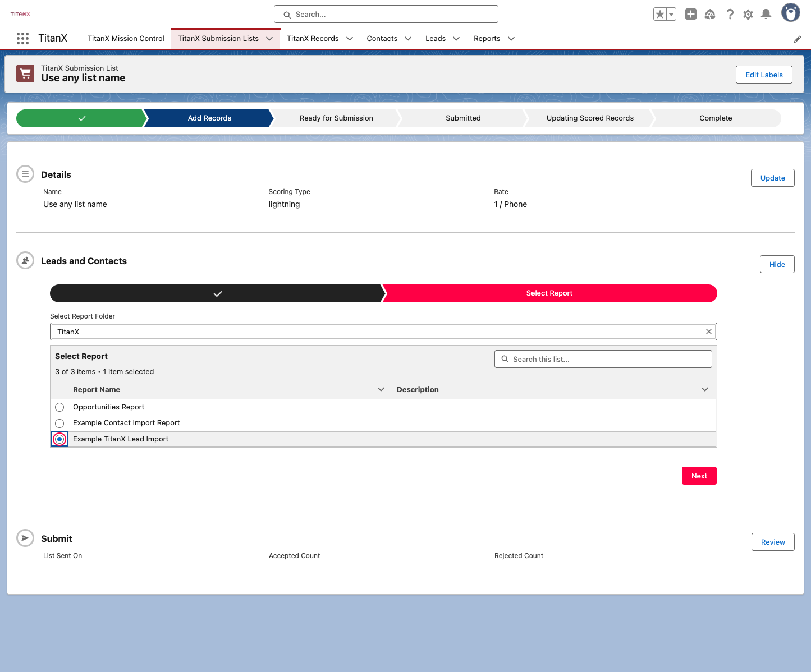Click the Review button in Submit
Viewport: 811px width, 672px height.
pyautogui.click(x=773, y=542)
